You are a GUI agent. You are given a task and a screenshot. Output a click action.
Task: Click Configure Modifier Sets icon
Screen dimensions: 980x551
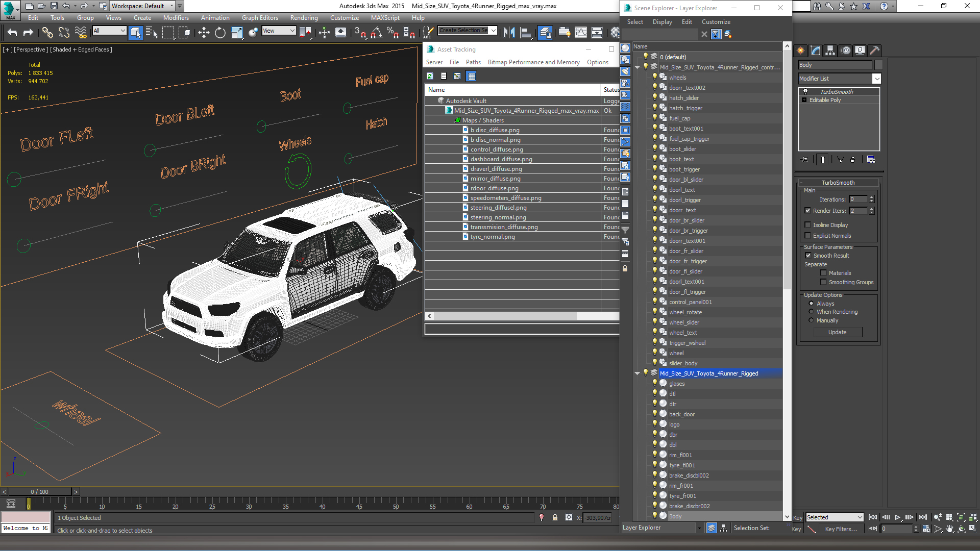click(x=871, y=160)
